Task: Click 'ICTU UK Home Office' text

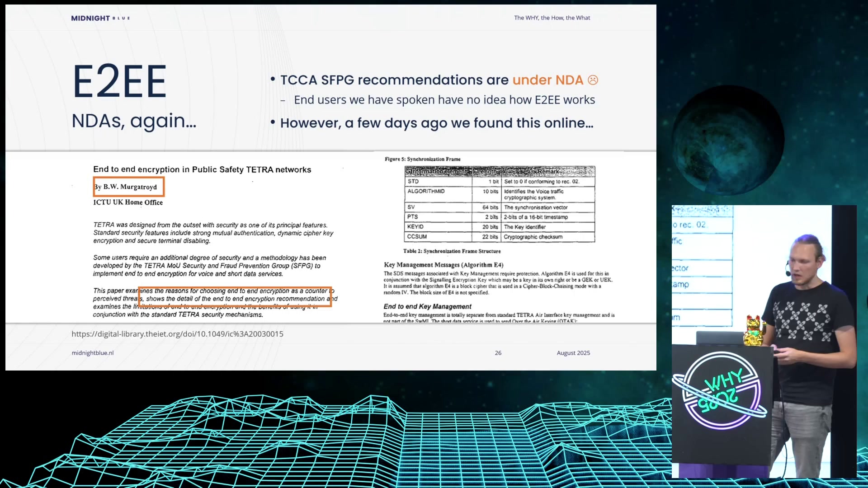Action: pyautogui.click(x=128, y=202)
